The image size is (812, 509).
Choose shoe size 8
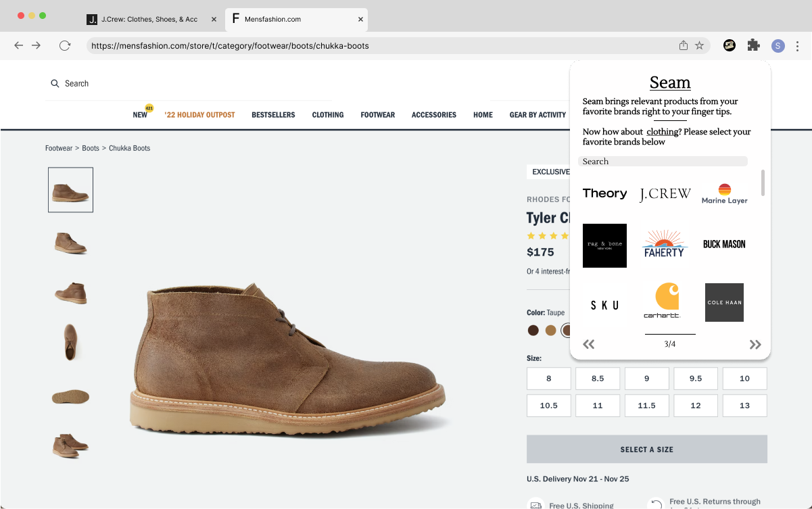pyautogui.click(x=549, y=379)
